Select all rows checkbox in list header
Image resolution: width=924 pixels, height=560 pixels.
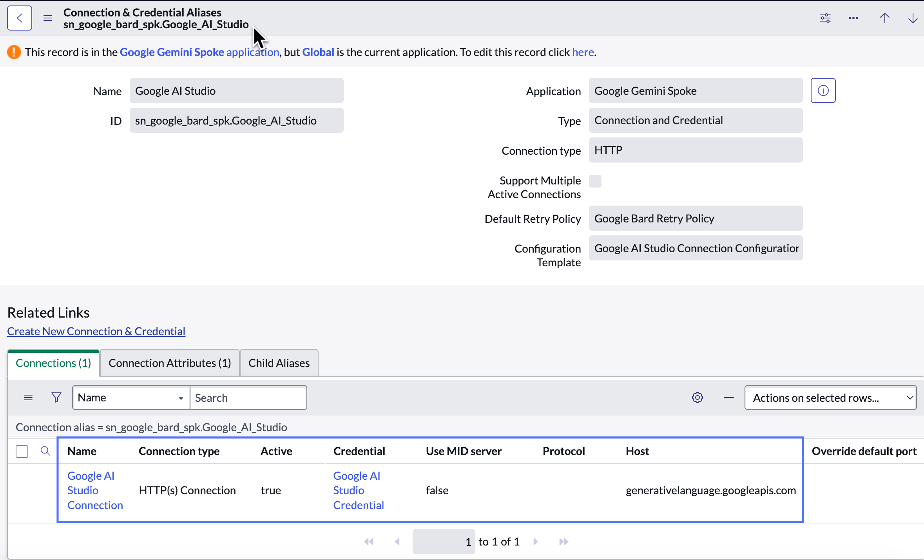(x=22, y=451)
